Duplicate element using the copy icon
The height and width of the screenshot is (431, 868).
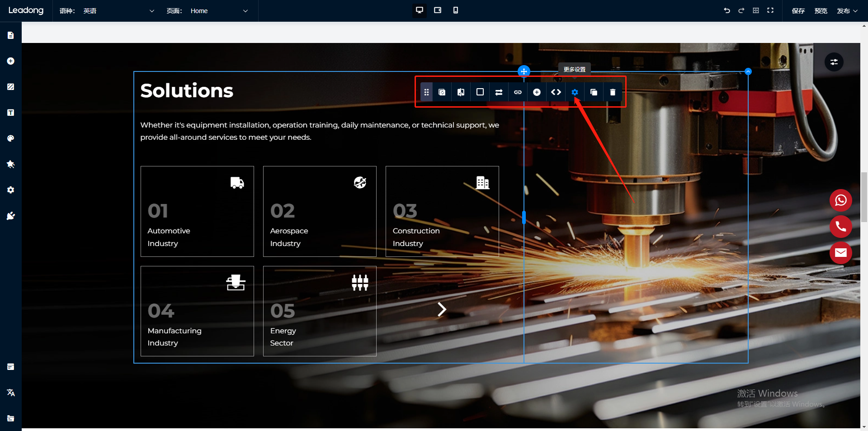594,92
